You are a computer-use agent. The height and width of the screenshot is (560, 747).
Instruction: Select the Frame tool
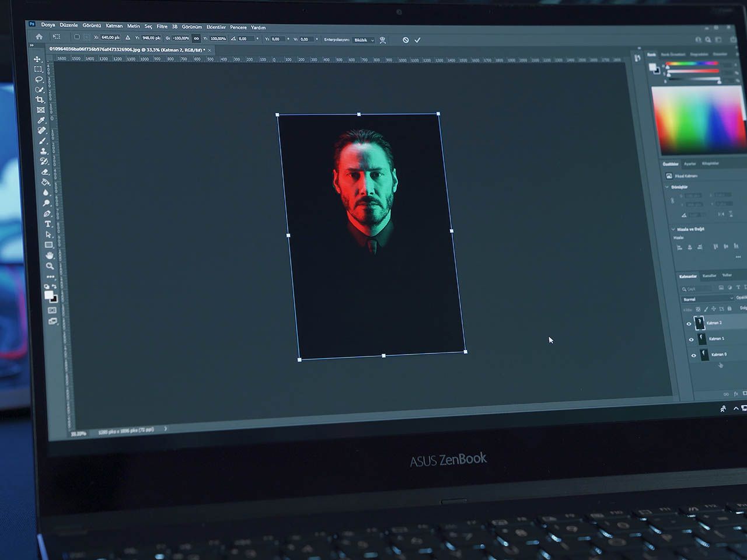point(41,110)
